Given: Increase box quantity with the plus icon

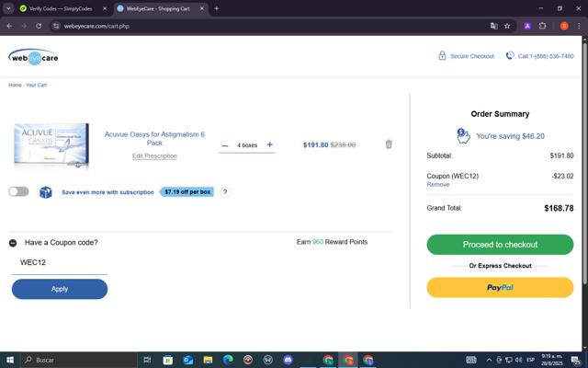Looking at the screenshot, I should click(269, 144).
